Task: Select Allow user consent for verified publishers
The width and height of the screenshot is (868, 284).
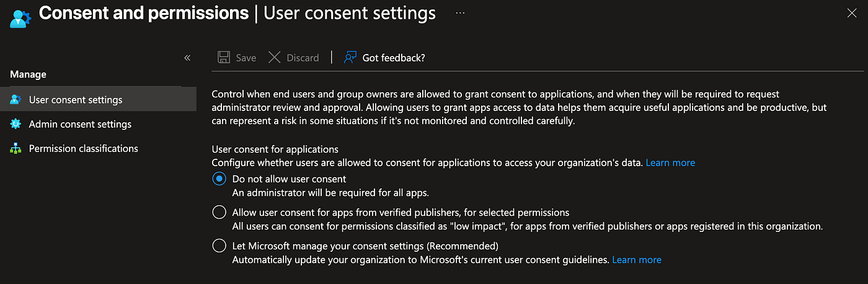Action: coord(219,212)
